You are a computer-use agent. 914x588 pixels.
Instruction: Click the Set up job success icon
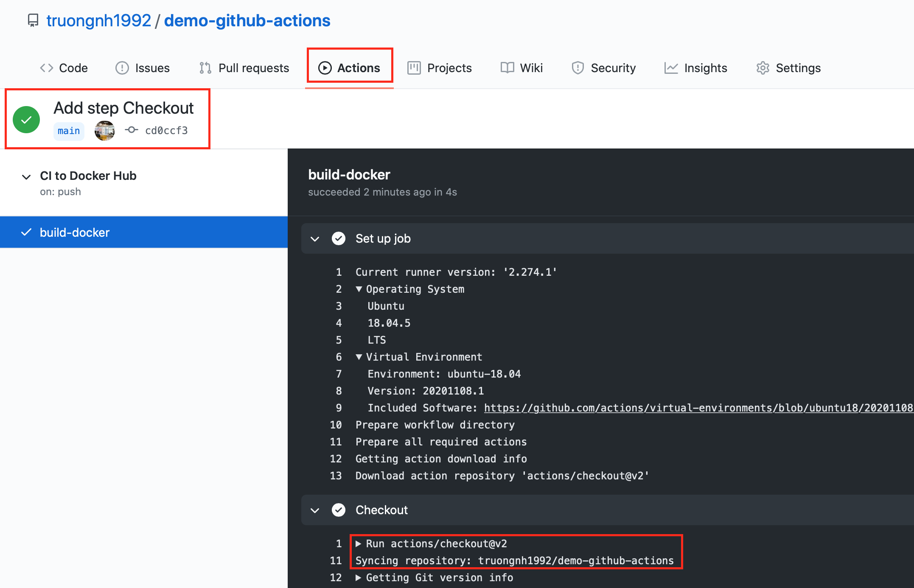click(x=339, y=238)
